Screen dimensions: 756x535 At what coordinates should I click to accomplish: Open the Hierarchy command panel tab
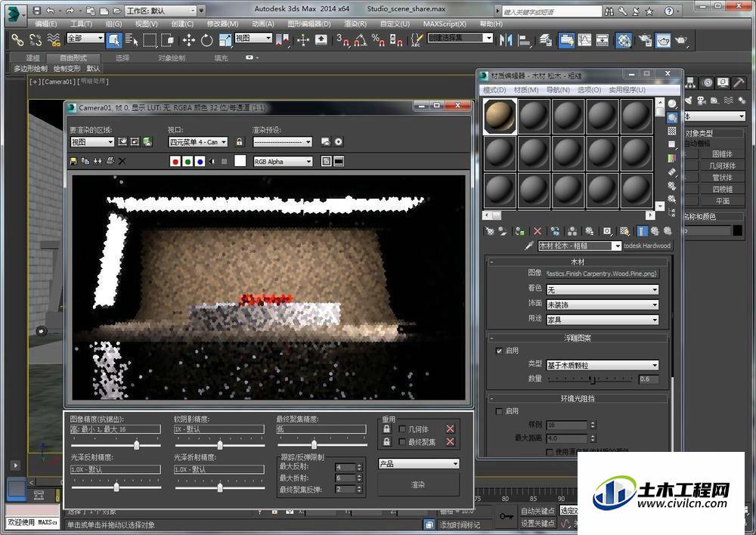(x=692, y=83)
